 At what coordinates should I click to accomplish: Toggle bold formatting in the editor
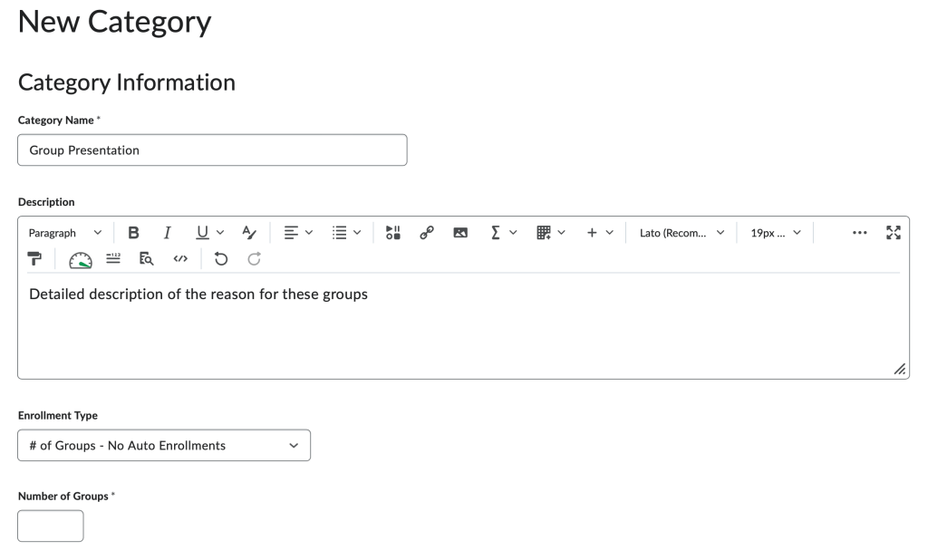[x=133, y=232]
